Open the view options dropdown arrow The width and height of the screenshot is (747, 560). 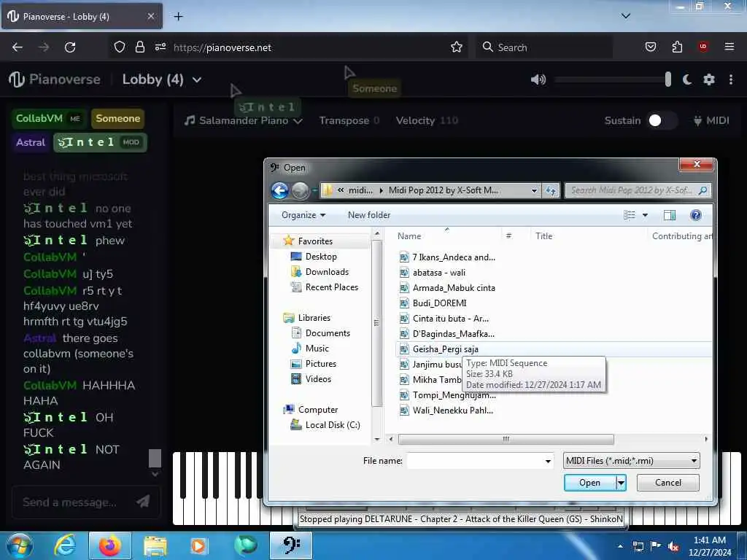click(x=645, y=215)
